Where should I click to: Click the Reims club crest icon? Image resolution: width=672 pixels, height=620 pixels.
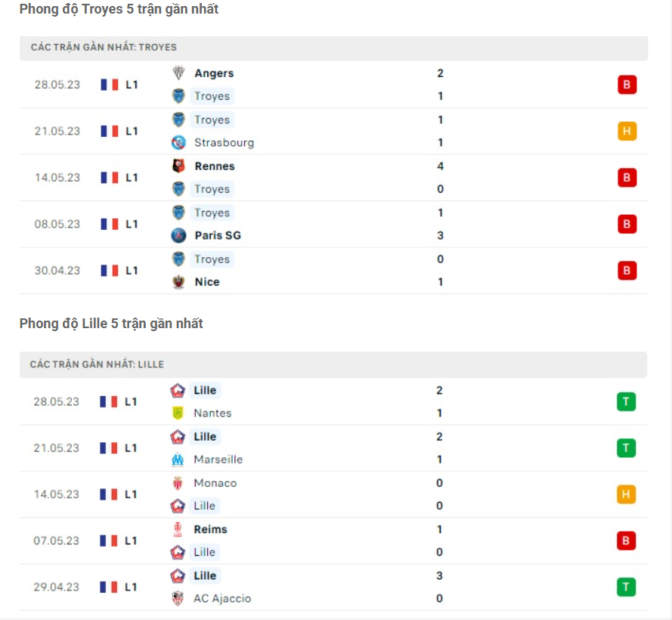(176, 529)
